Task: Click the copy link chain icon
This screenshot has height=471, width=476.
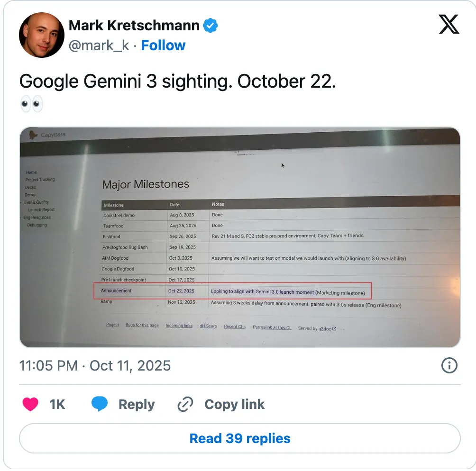Action: (x=185, y=404)
